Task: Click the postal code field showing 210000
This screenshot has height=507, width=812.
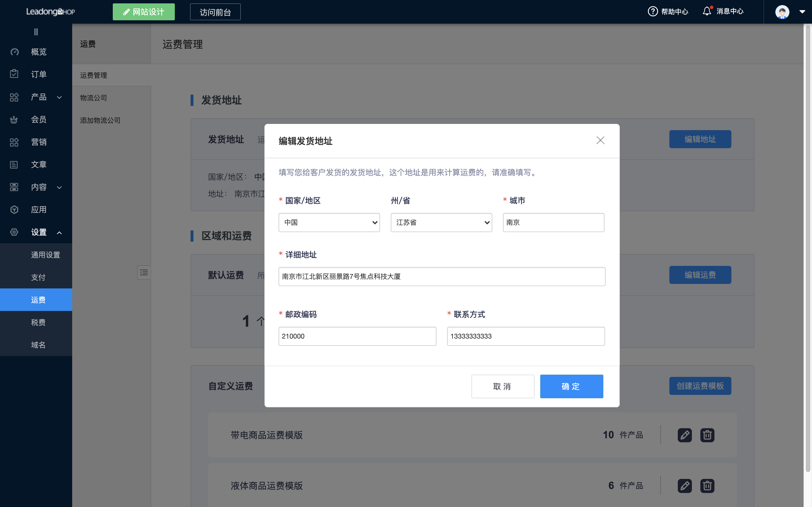Action: (357, 336)
